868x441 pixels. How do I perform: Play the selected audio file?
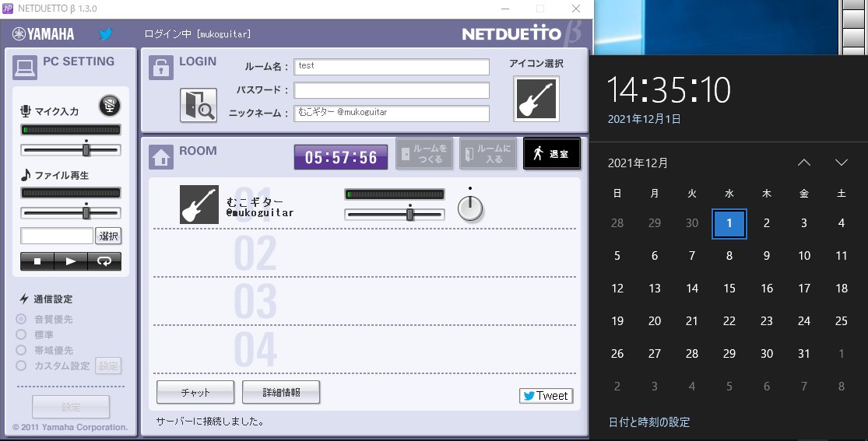point(71,261)
